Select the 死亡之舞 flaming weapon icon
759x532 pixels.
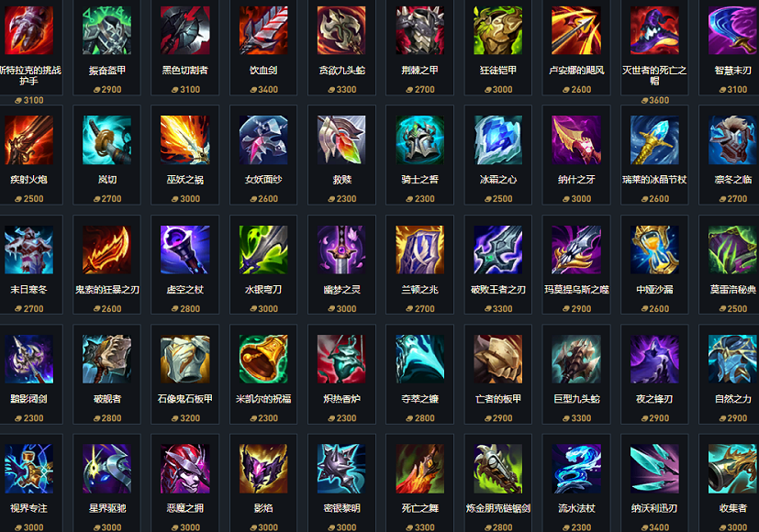tap(419, 469)
